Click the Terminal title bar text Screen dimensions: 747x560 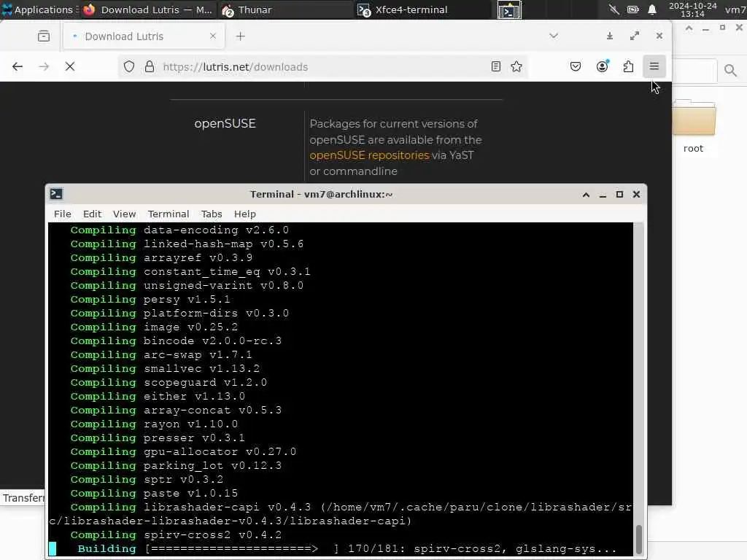[322, 194]
